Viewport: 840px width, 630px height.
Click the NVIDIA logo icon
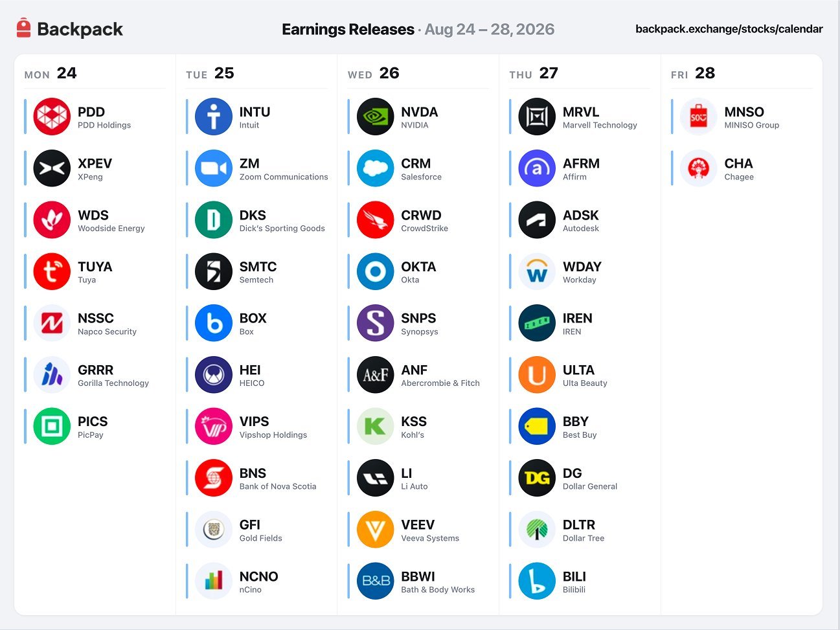376,117
